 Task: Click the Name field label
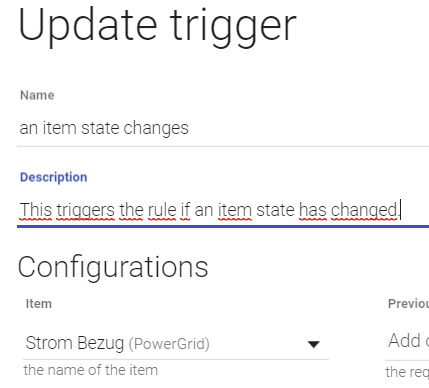37,95
